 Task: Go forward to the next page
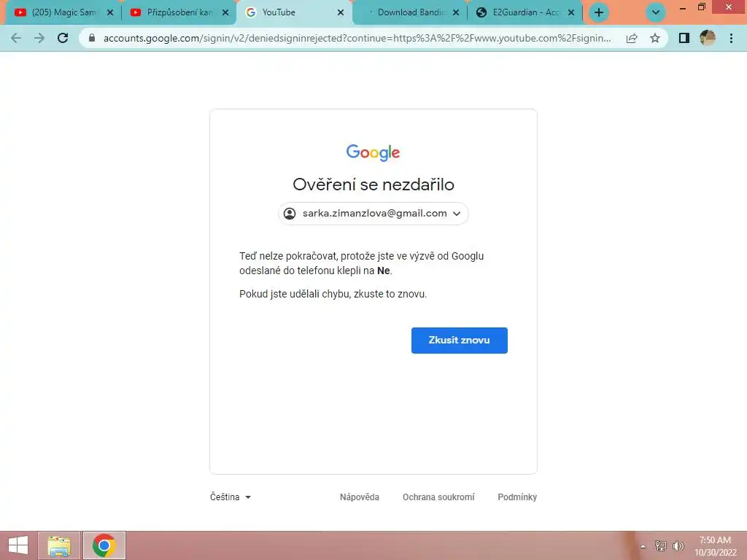point(39,38)
